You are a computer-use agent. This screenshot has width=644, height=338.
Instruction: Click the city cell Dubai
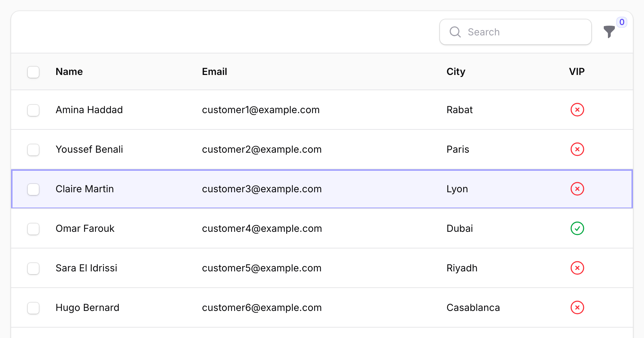460,228
